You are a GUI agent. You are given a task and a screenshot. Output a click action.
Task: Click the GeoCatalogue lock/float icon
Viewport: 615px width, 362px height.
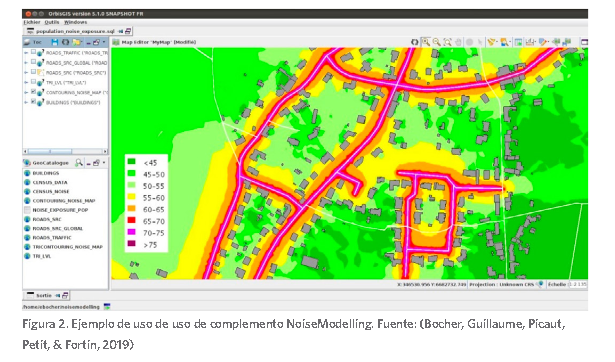(x=96, y=162)
